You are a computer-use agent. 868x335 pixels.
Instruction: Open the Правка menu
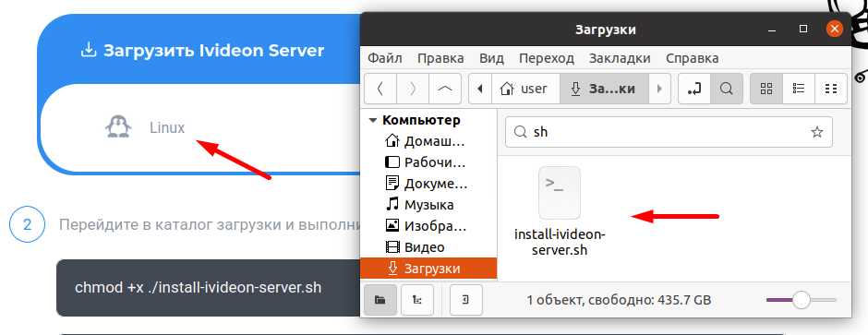(x=440, y=58)
